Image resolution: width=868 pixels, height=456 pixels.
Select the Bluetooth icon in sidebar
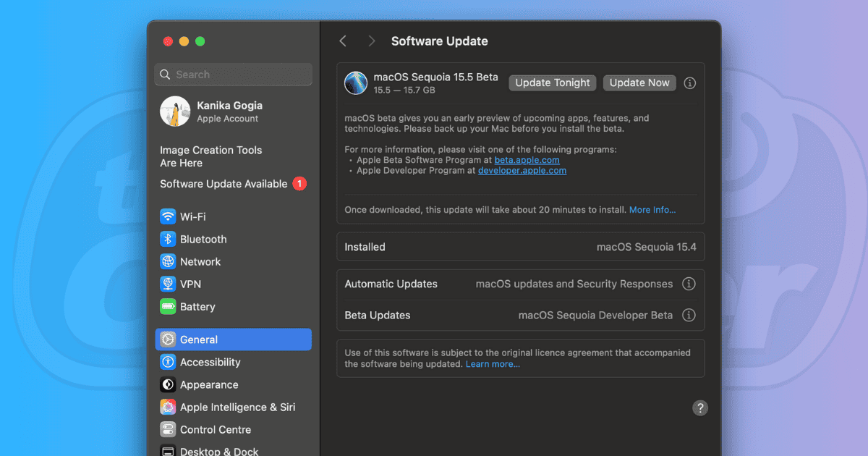168,239
